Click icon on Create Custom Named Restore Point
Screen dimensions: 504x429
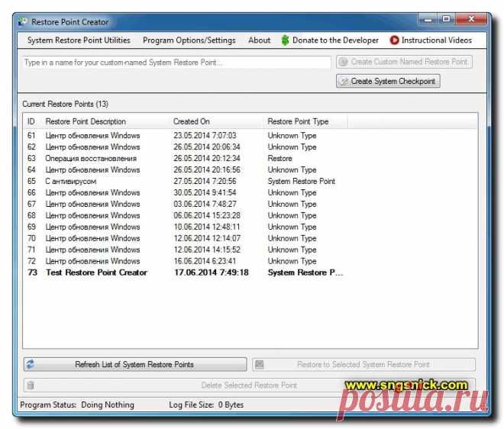point(344,62)
